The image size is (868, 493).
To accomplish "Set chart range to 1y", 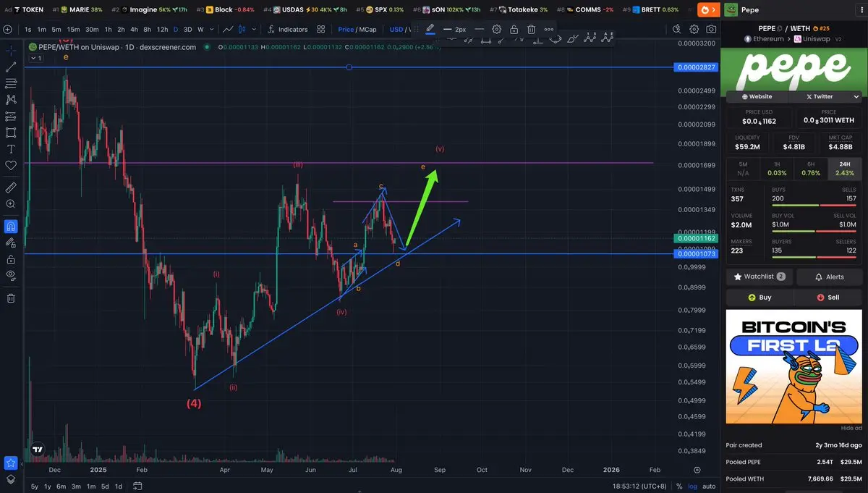I will point(48,486).
